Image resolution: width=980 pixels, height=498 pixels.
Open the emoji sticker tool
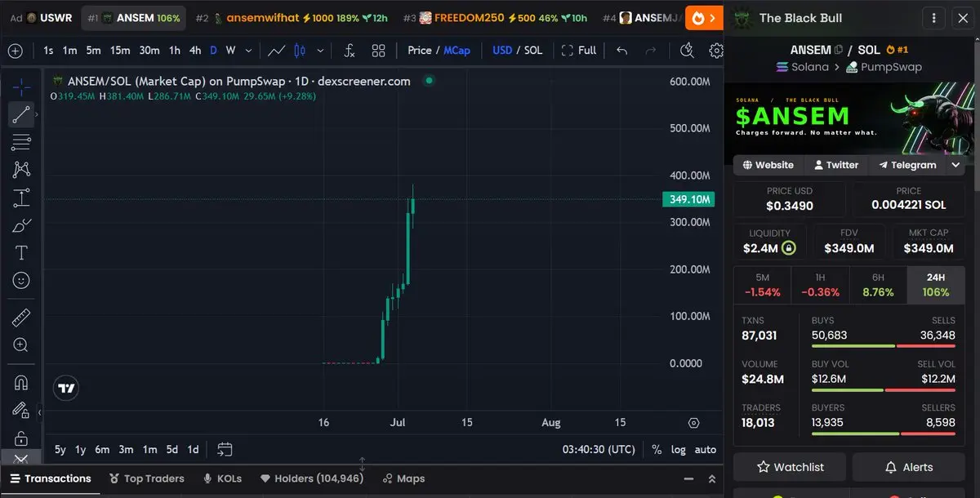coord(21,281)
